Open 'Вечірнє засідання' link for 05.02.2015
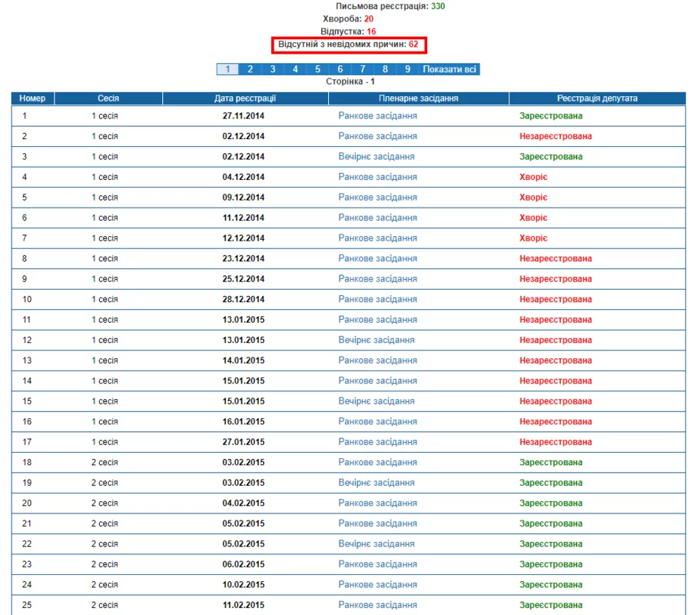 tap(377, 544)
